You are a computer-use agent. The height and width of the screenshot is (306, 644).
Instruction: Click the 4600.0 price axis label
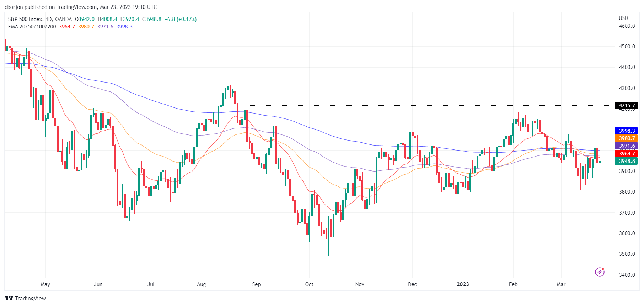click(x=627, y=26)
